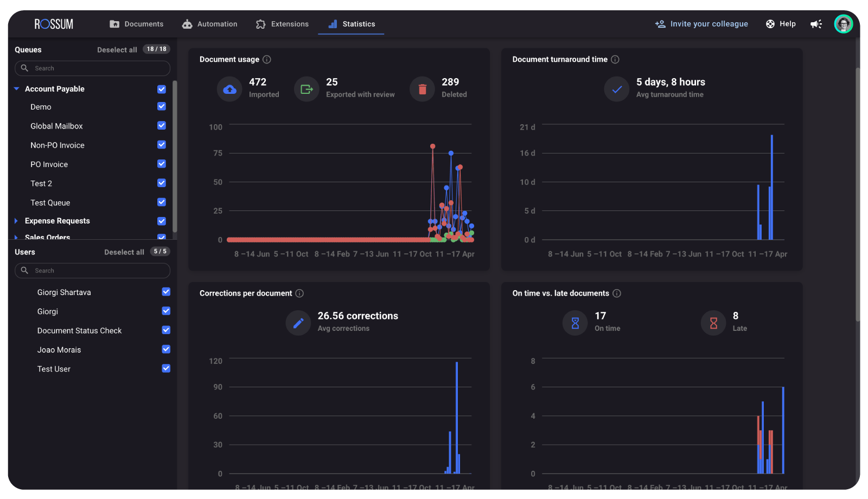Click the Imported cloud icon
The height and width of the screenshot is (499, 868).
pyautogui.click(x=229, y=88)
